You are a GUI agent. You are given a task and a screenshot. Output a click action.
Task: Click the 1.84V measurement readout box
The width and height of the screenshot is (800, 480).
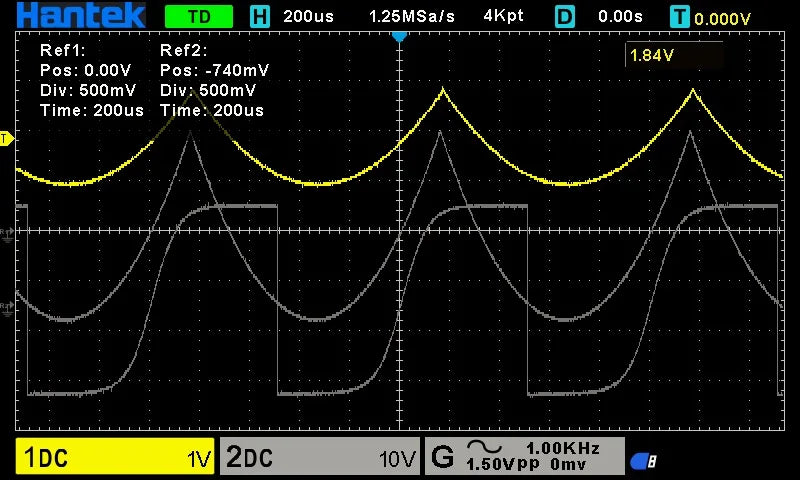[674, 55]
